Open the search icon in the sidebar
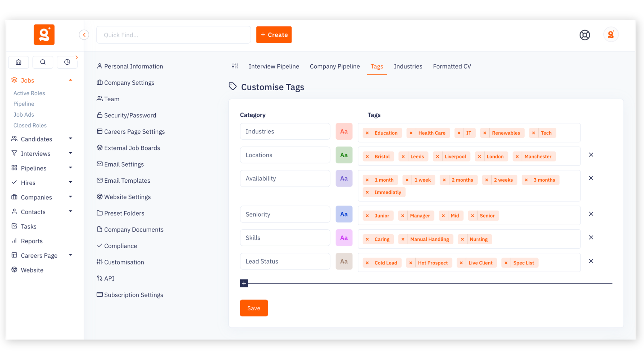This screenshot has height=362, width=644. (43, 62)
